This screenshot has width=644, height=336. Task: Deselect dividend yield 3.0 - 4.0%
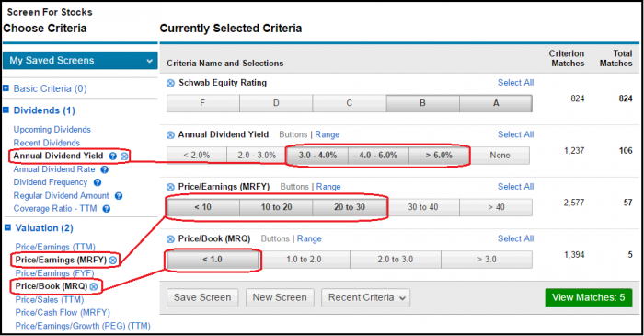[317, 156]
